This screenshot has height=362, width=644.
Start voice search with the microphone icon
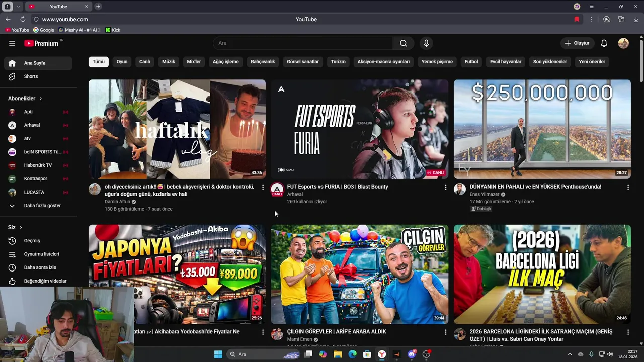coord(426,43)
